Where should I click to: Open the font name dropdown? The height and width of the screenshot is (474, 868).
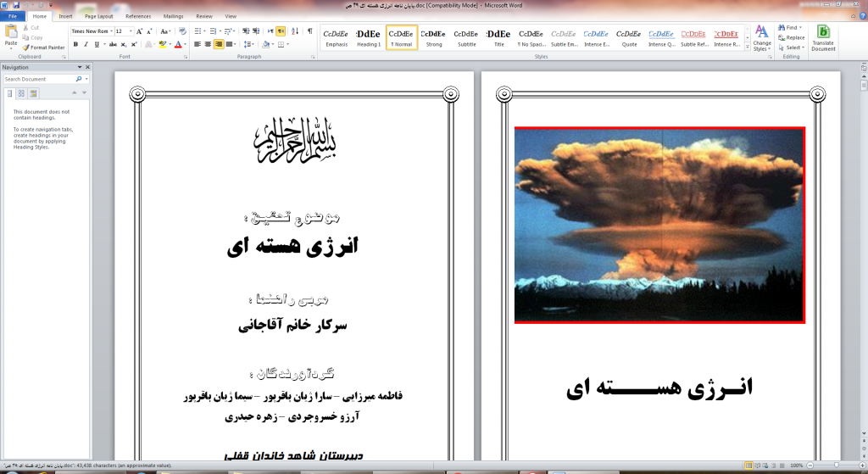[x=109, y=31]
